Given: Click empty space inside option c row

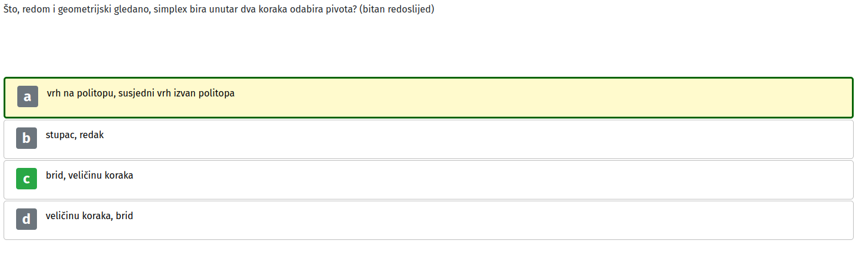Looking at the screenshot, I should tap(477, 180).
